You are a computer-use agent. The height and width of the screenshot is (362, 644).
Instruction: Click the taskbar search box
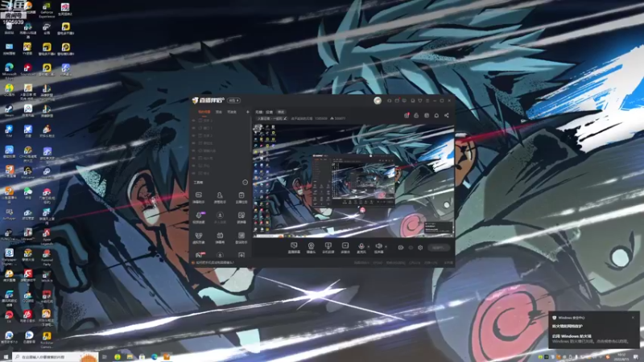pyautogui.click(x=56, y=357)
